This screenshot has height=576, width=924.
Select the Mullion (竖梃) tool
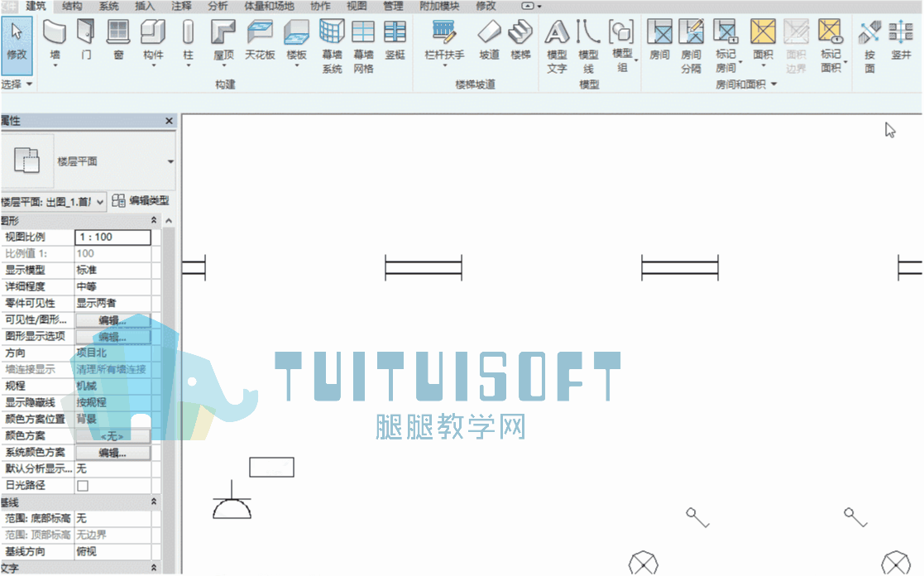(x=395, y=39)
